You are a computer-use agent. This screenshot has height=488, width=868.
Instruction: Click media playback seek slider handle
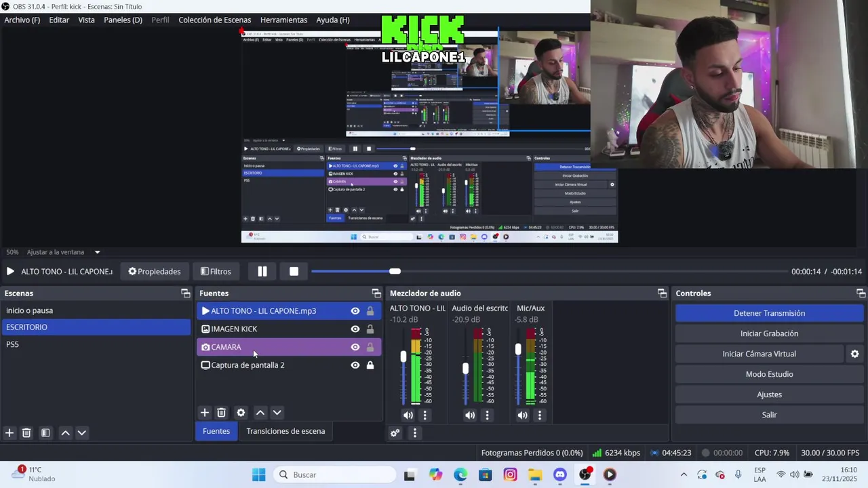tap(395, 271)
